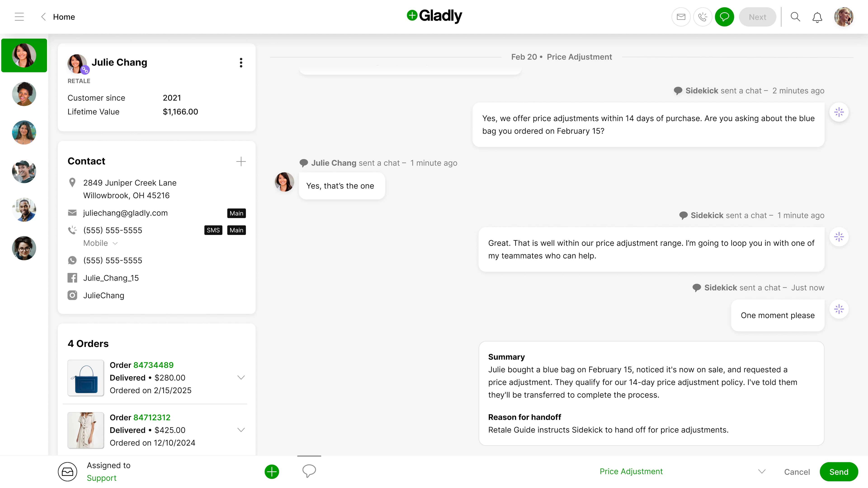View notifications via the bell icon

817,17
